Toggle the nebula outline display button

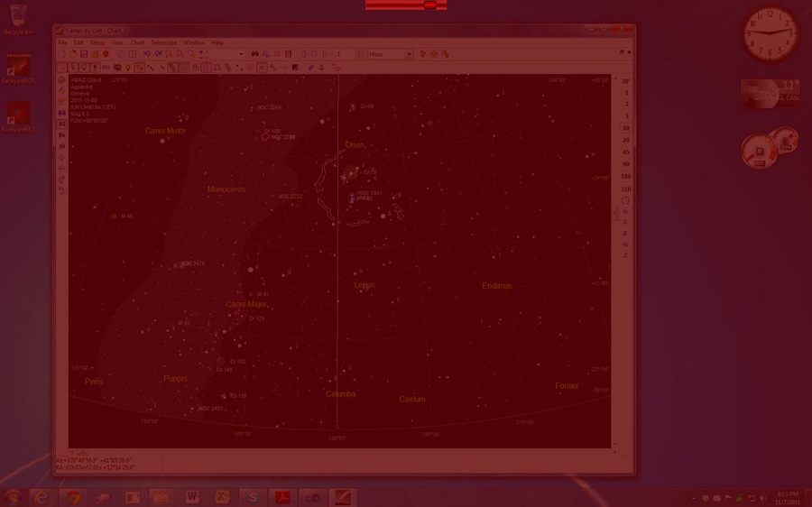139,68
